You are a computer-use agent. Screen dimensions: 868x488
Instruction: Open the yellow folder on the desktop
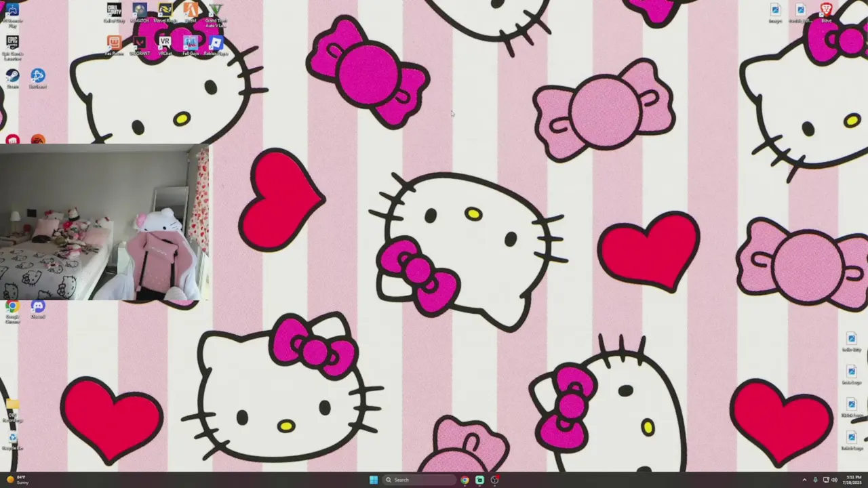12,409
